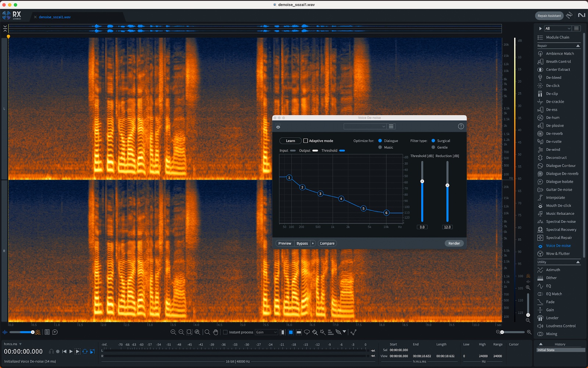Click the Threshold [dB] slider handle
This screenshot has height=368, width=588.
422,181
